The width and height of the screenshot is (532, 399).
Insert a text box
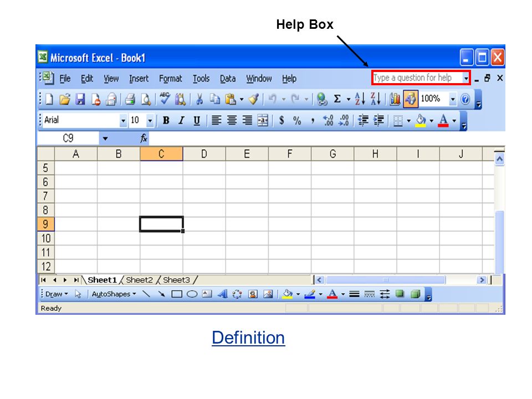(207, 294)
